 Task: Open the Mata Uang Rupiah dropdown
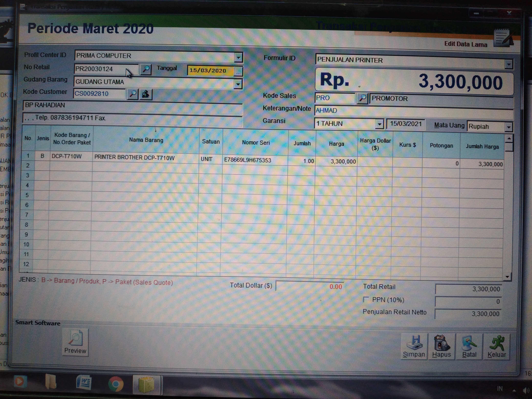click(x=508, y=127)
